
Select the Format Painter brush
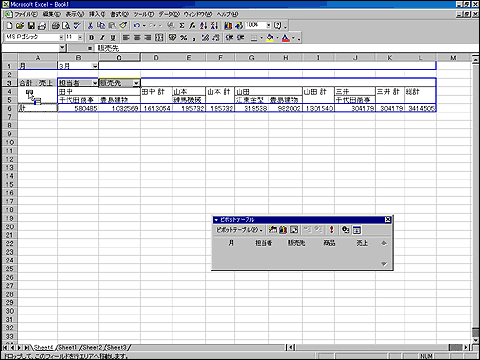[123, 26]
